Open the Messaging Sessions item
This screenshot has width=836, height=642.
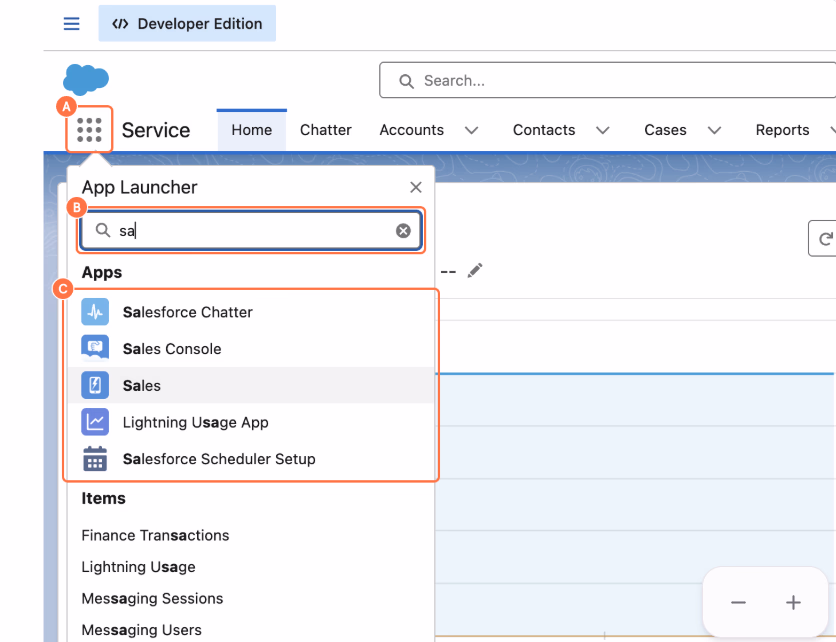[152, 598]
